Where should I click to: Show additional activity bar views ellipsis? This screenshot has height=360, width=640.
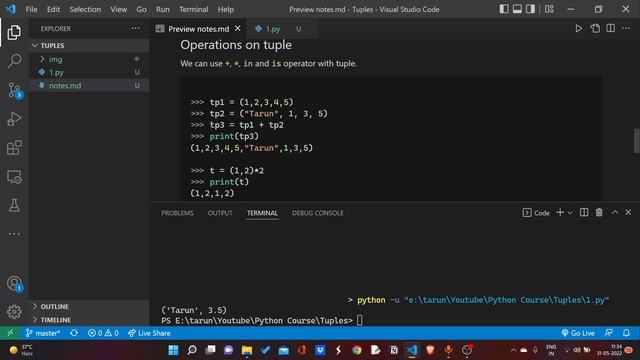point(14,234)
